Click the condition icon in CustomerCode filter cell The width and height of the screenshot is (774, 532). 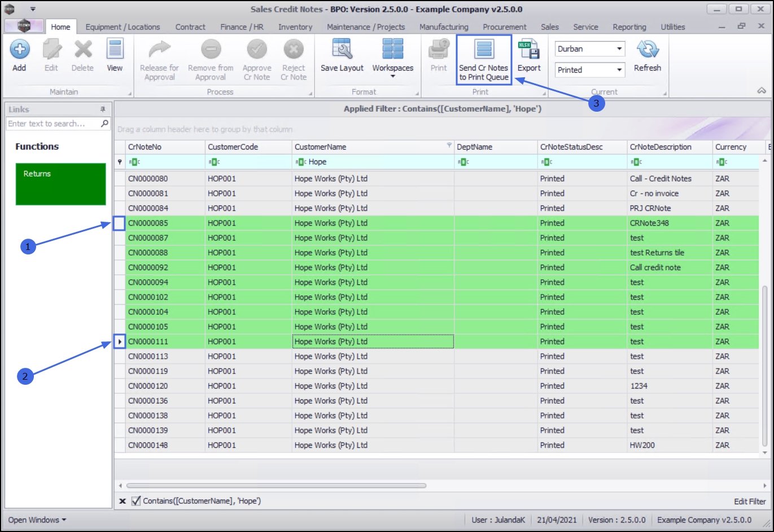click(214, 162)
